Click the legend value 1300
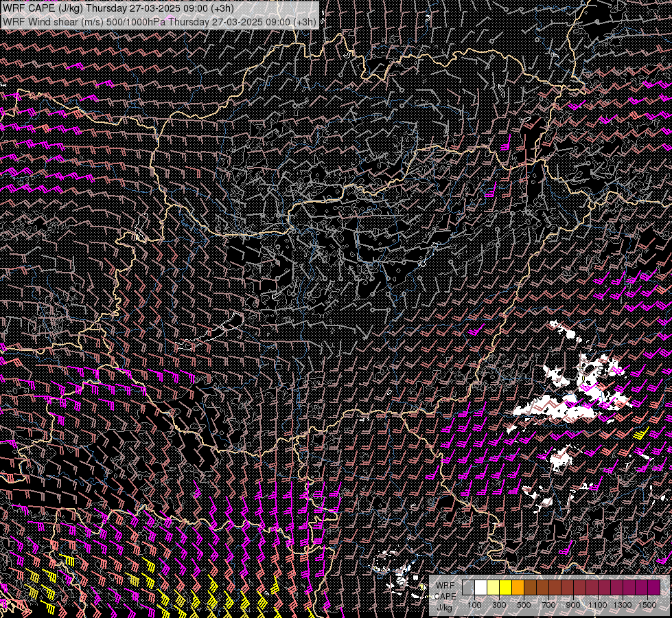The height and width of the screenshot is (618, 672). coord(623,605)
